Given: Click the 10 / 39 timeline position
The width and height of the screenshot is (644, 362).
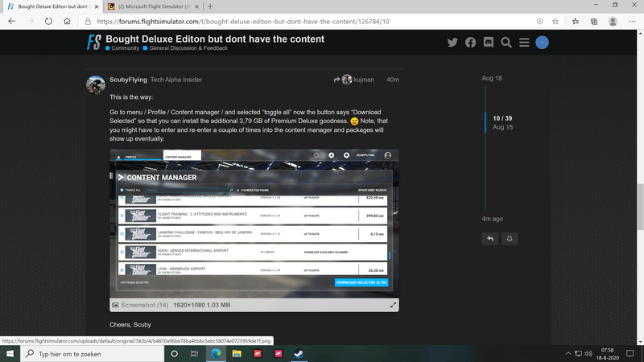Looking at the screenshot, I should [x=502, y=118].
